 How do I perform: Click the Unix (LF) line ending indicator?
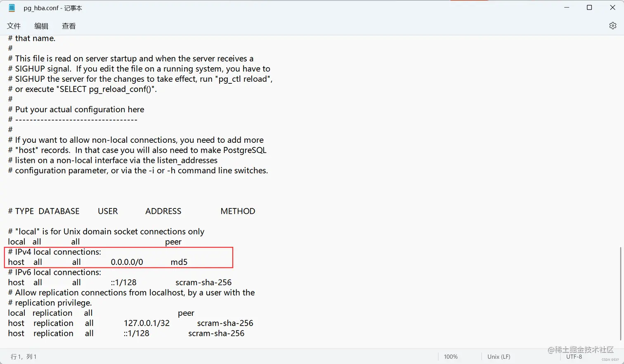(x=499, y=357)
